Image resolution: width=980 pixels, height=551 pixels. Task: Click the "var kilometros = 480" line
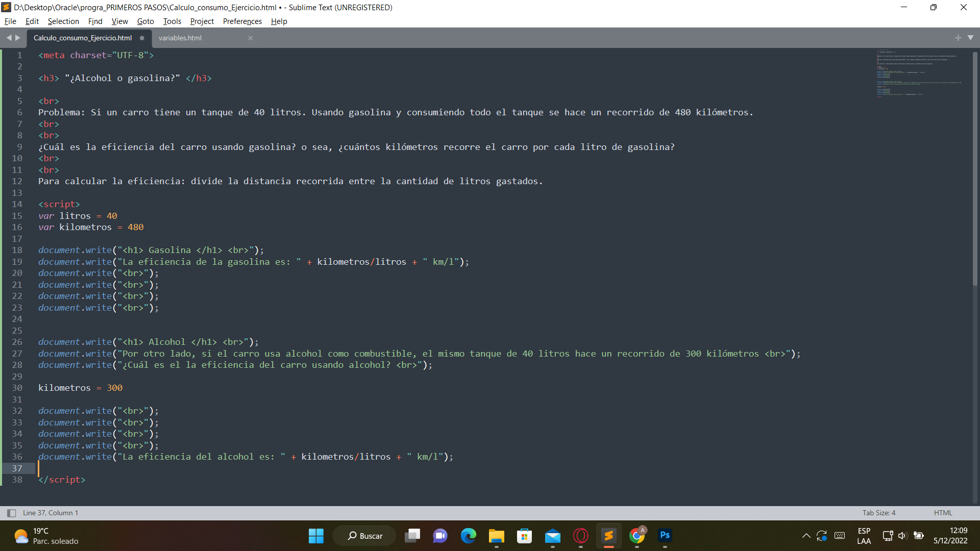pos(91,227)
